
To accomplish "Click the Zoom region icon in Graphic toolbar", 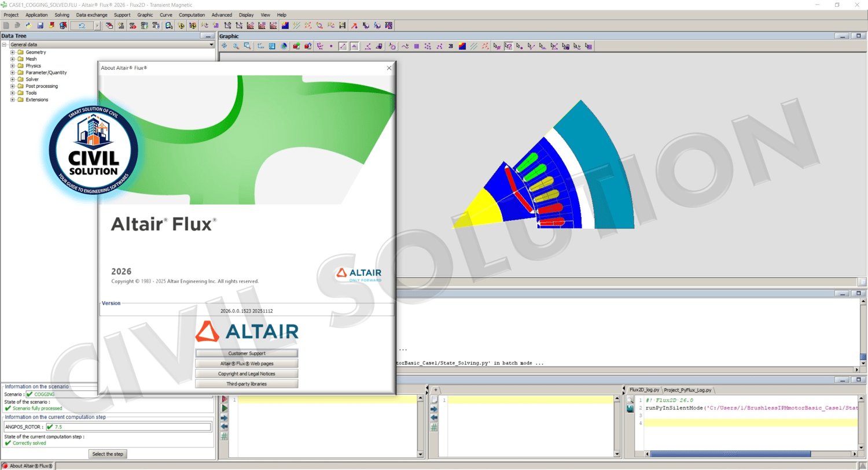I will coord(248,46).
